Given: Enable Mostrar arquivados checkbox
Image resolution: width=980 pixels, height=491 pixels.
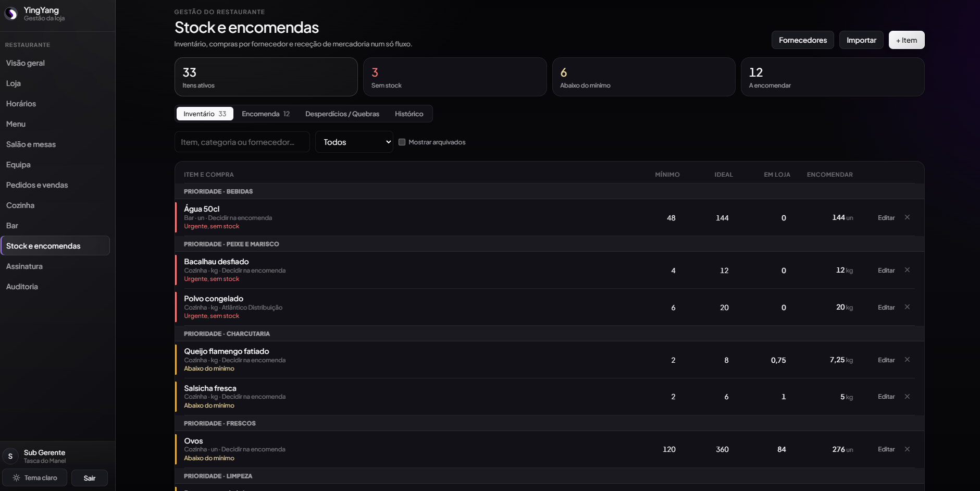Looking at the screenshot, I should [402, 142].
